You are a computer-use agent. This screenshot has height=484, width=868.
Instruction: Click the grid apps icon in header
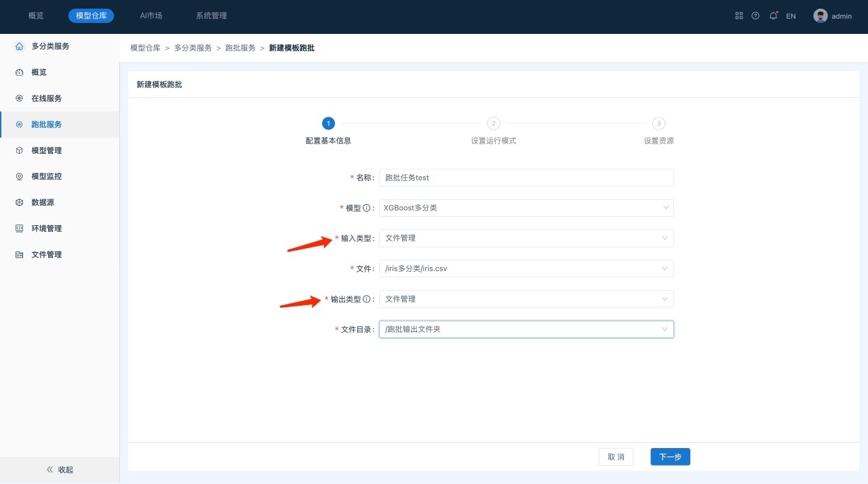coord(739,16)
